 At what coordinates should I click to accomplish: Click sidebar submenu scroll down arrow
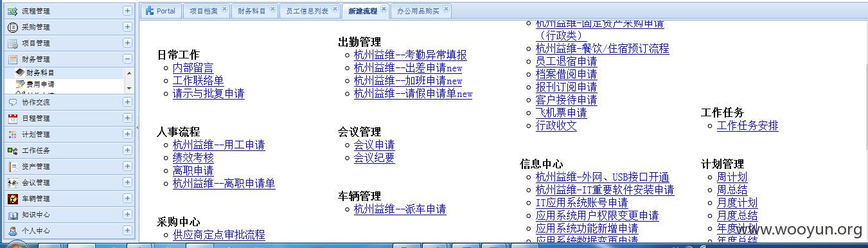click(x=128, y=88)
